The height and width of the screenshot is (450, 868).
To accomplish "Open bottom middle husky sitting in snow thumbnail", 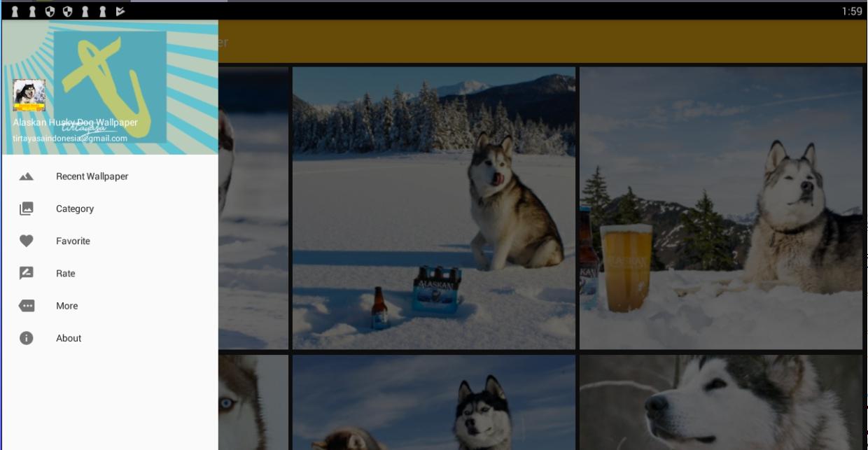I will click(x=434, y=402).
